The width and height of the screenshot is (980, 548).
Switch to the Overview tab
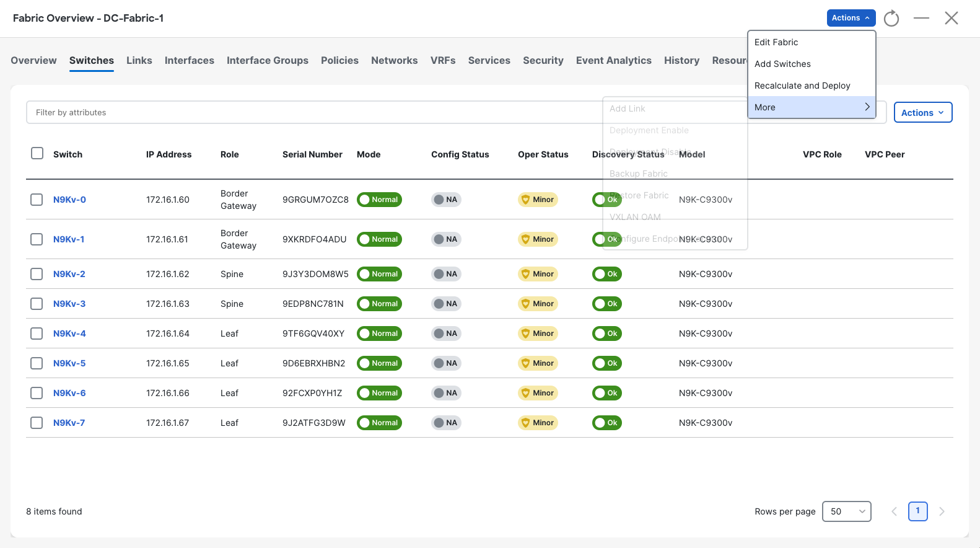tap(33, 60)
